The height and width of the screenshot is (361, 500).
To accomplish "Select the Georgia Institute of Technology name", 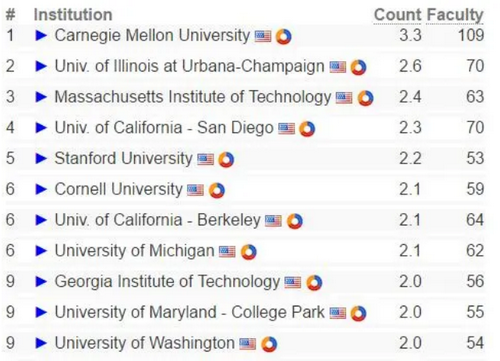I will point(167,282).
